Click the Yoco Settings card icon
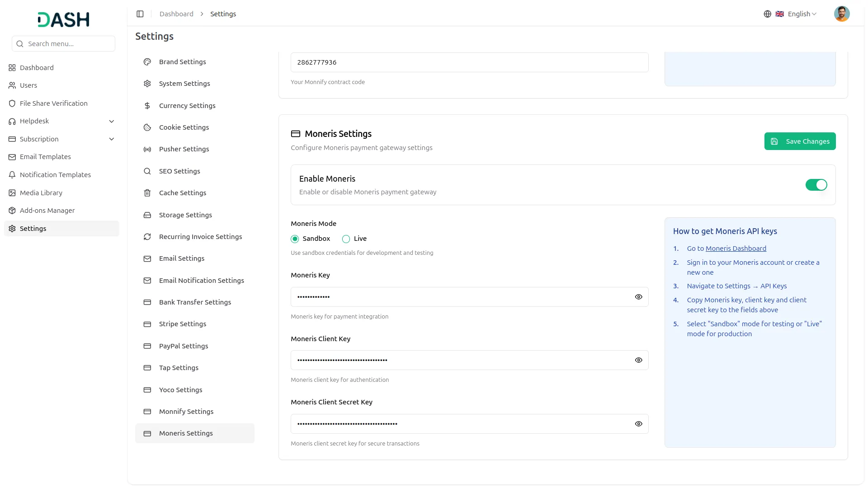Image resolution: width=868 pixels, height=488 pixels. tap(147, 390)
